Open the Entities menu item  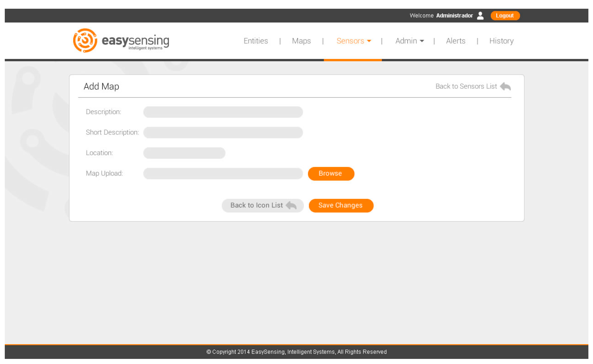[255, 41]
